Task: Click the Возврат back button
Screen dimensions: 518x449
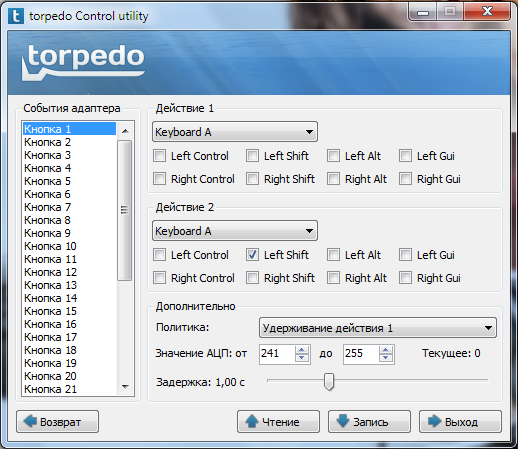Action: coord(57,422)
